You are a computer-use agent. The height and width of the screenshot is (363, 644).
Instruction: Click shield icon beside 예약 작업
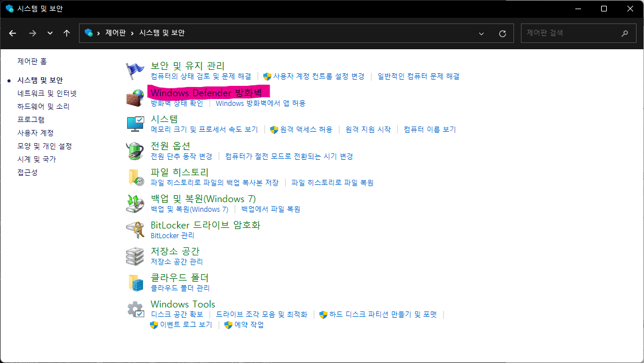click(228, 325)
